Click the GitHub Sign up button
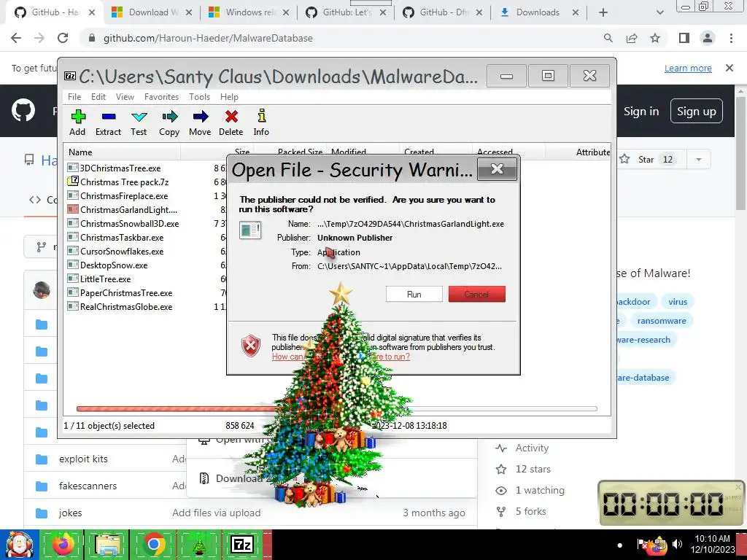Image resolution: width=747 pixels, height=560 pixels. pos(697,112)
